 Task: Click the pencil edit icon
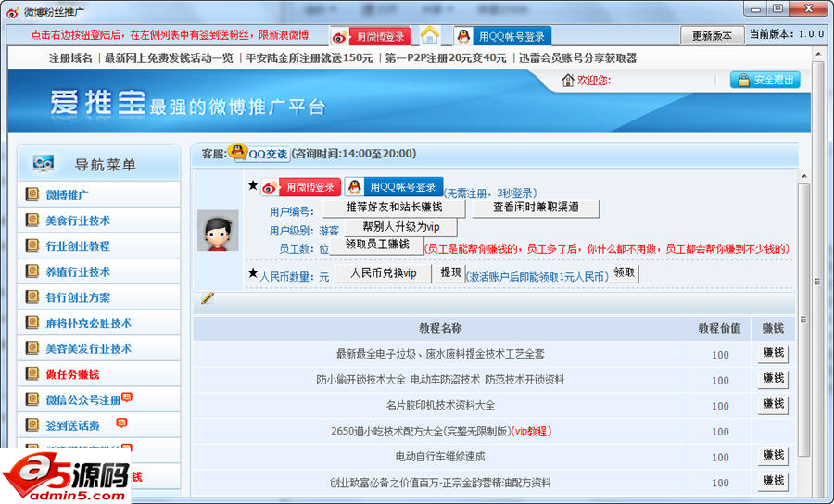[208, 298]
